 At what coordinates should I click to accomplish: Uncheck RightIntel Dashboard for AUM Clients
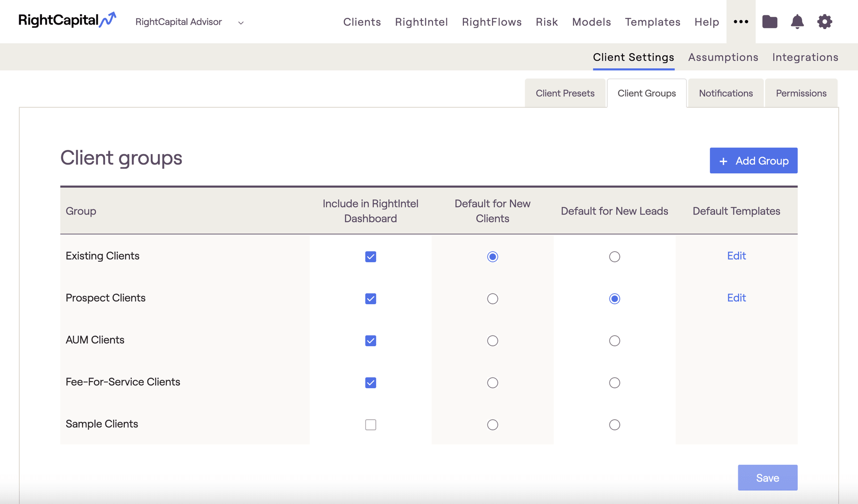pyautogui.click(x=370, y=340)
